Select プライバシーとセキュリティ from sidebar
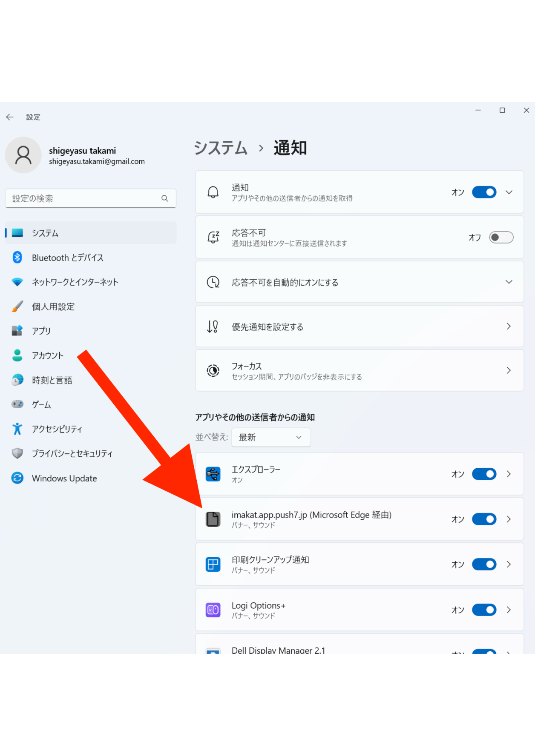The width and height of the screenshot is (535, 756). 72,454
